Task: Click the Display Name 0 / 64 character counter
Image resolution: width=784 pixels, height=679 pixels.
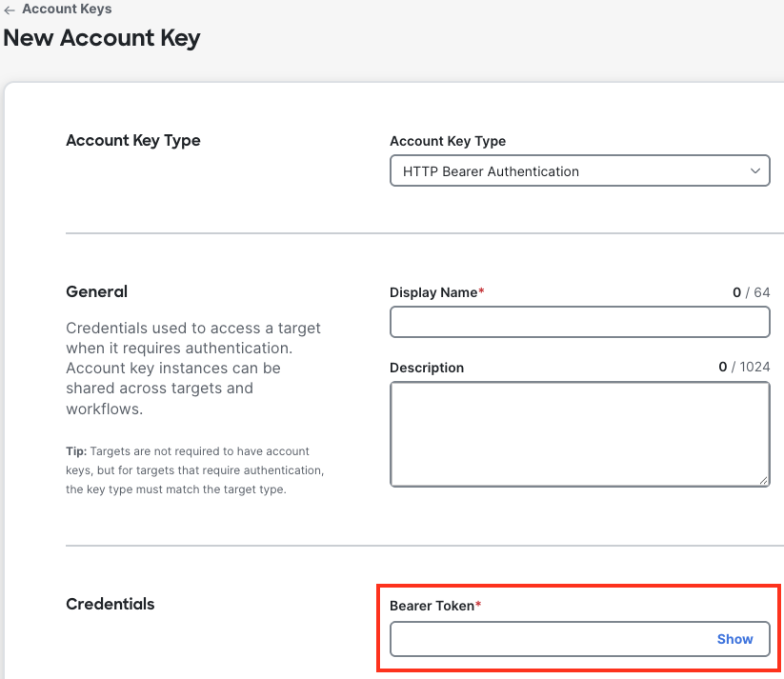Action: (x=751, y=292)
